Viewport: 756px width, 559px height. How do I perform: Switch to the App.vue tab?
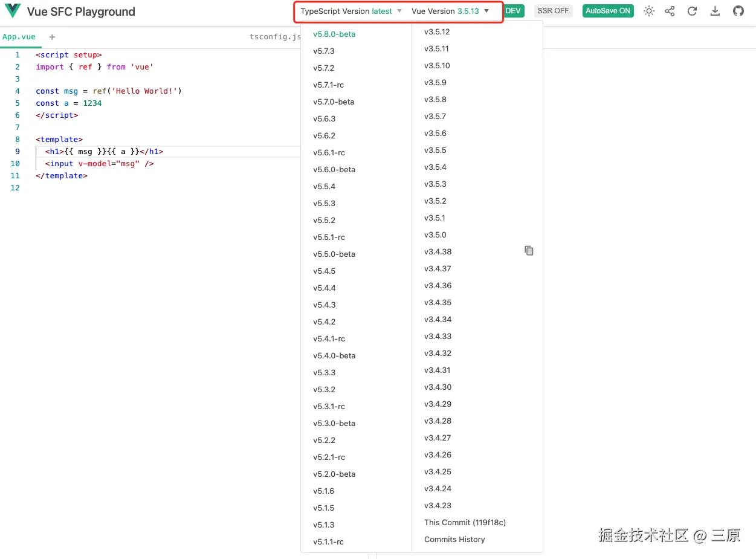point(19,37)
